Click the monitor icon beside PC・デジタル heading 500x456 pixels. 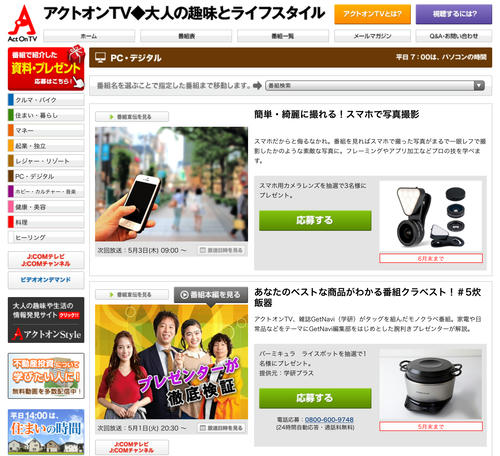(x=100, y=58)
